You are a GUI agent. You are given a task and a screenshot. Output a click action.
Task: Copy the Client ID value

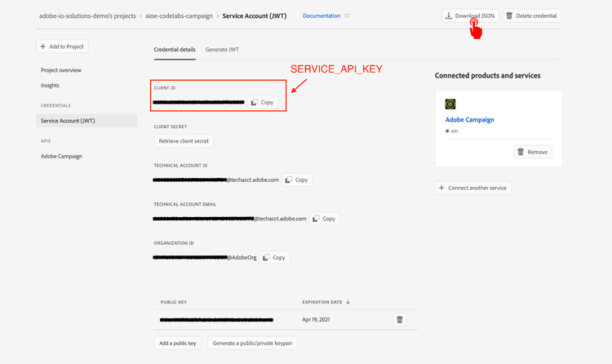[x=263, y=102]
